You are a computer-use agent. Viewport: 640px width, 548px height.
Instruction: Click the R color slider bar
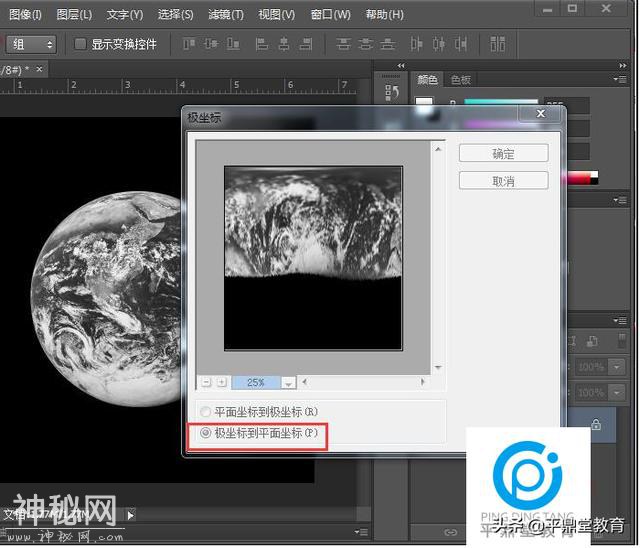501,101
